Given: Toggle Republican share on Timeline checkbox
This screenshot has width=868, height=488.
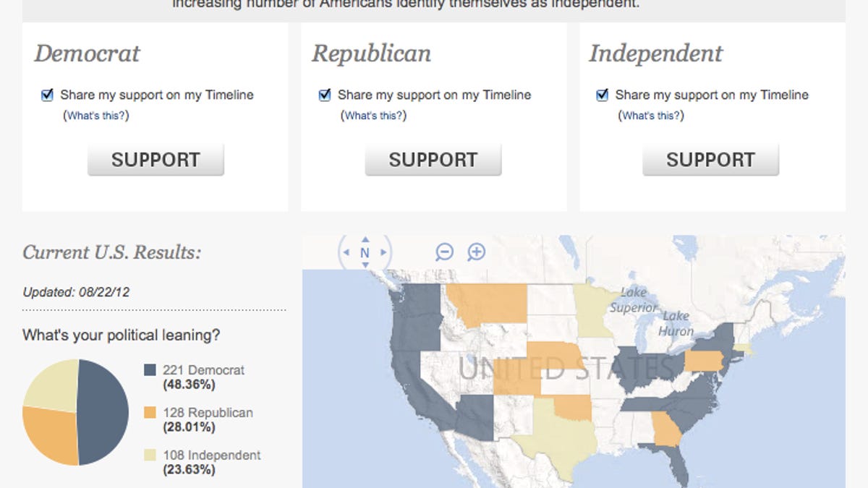Looking at the screenshot, I should 325,95.
